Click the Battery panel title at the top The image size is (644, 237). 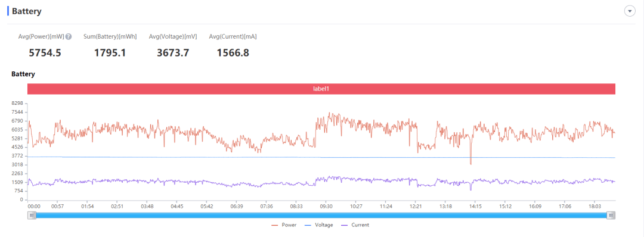pos(27,11)
